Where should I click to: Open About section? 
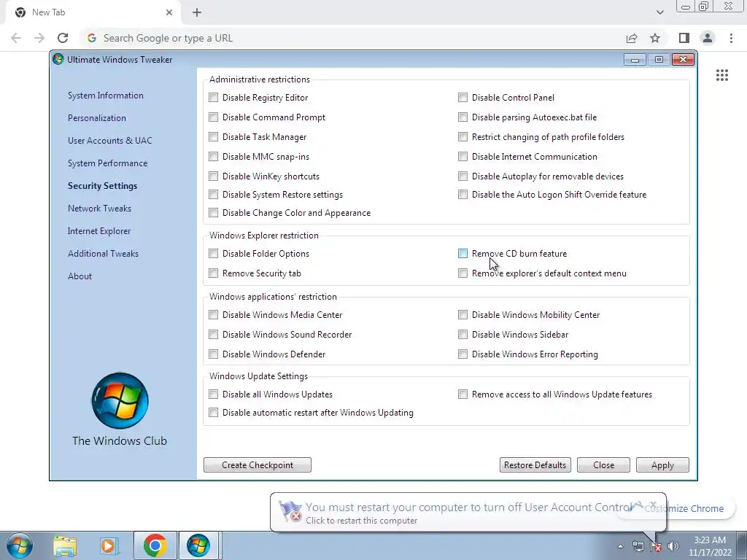click(80, 276)
